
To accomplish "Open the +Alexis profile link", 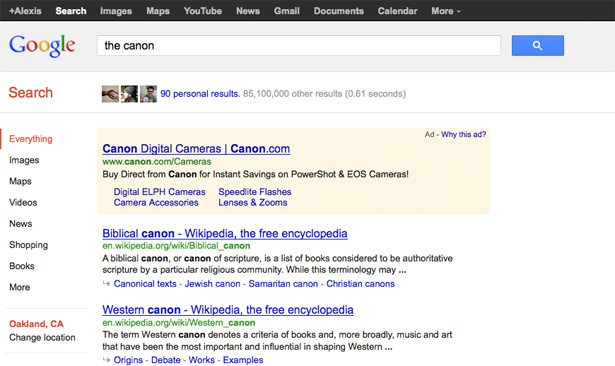I will [x=25, y=11].
